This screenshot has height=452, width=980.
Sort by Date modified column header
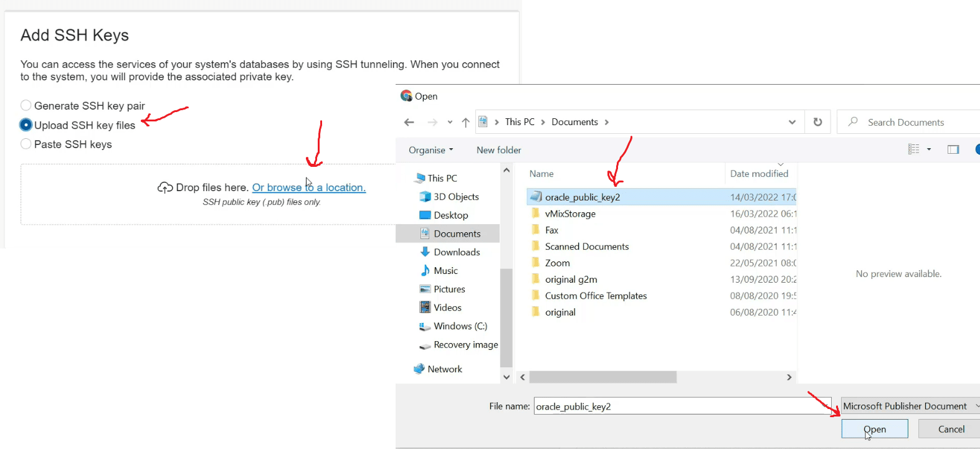(759, 174)
